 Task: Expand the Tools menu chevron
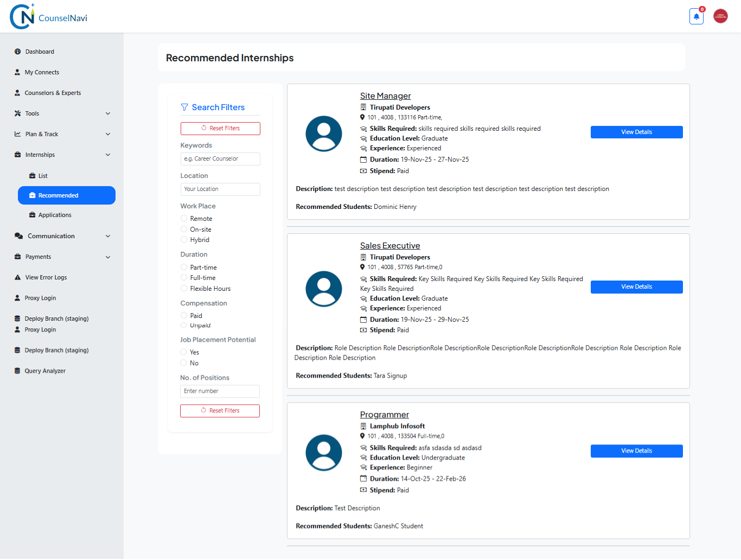pos(108,113)
